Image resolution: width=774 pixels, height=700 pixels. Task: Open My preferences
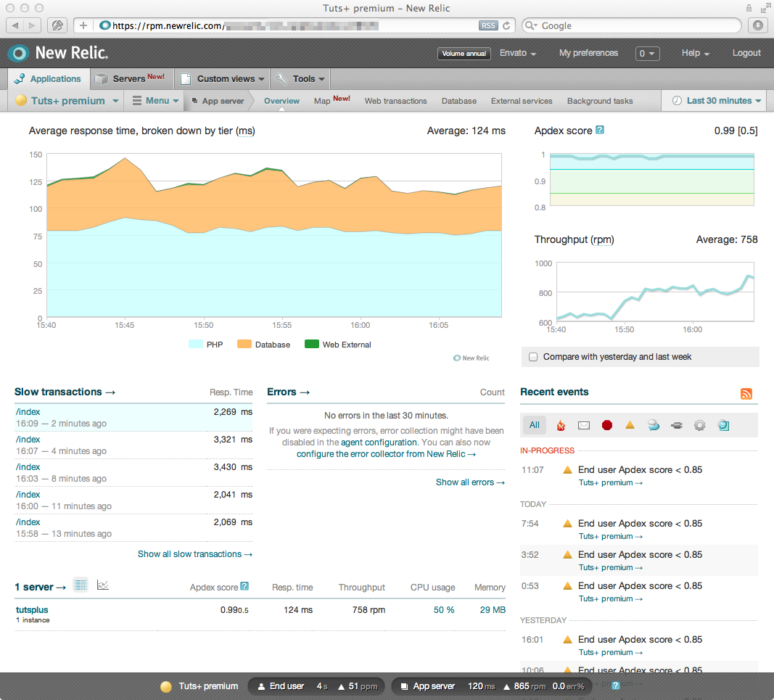588,53
